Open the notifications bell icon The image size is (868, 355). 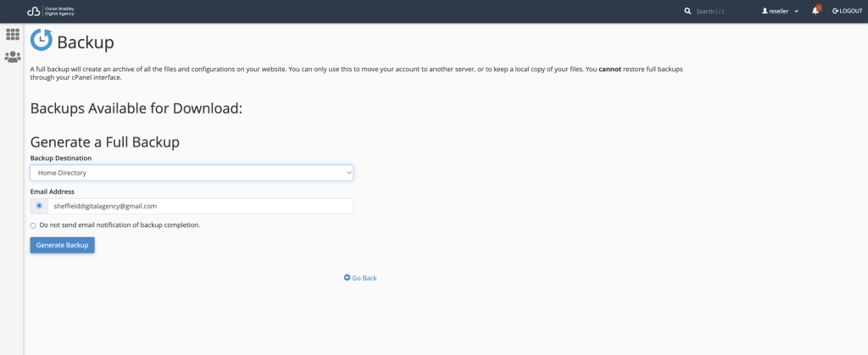click(x=815, y=11)
